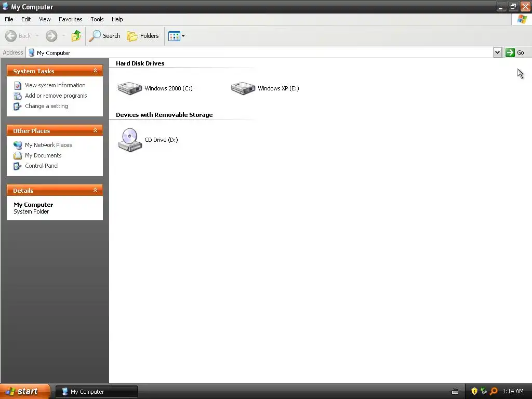
Task: Click the My Documents folder icon
Action: coord(18,156)
